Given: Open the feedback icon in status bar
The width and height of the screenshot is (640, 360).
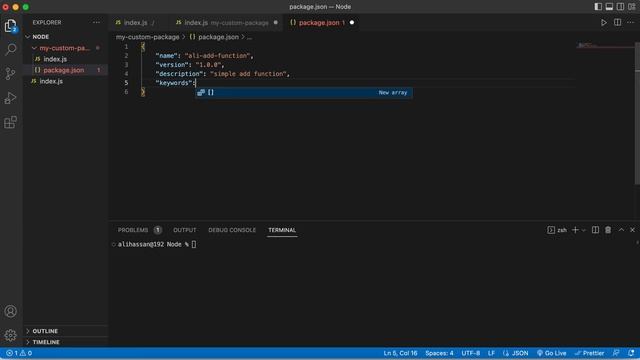Looking at the screenshot, I should (x=616, y=353).
